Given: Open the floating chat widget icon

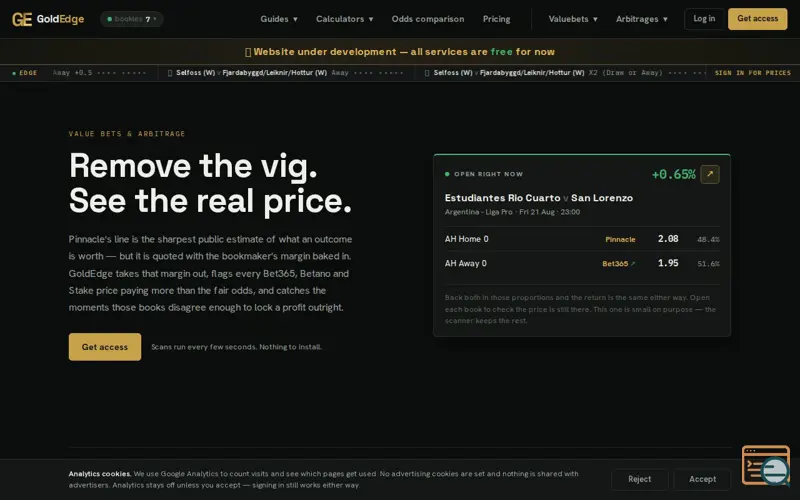Looking at the screenshot, I should coord(766,465).
